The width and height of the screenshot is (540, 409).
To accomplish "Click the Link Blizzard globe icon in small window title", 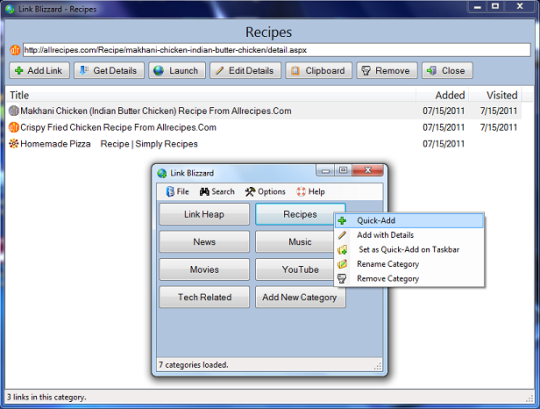I will tap(162, 173).
